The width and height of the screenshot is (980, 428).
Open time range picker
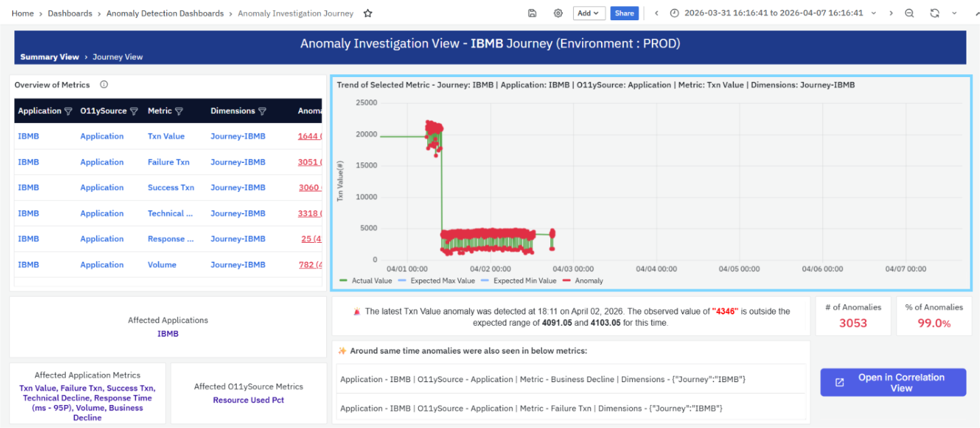tap(773, 14)
